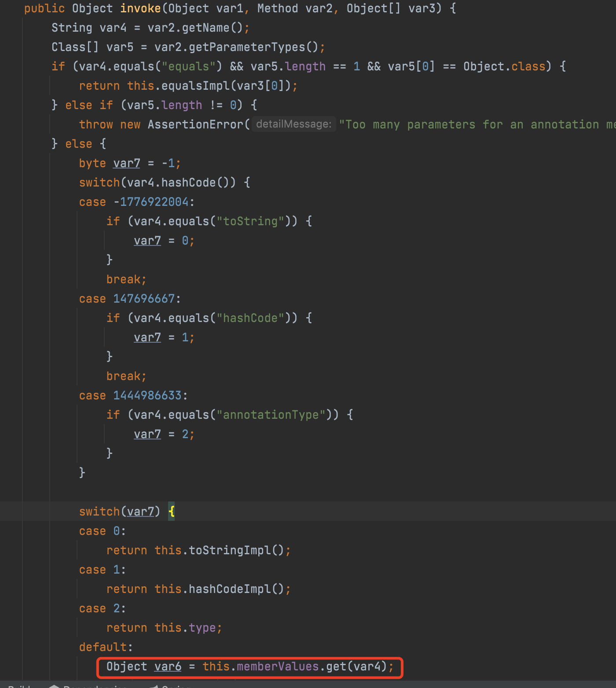Click the "annotationType" string literal

[x=271, y=415]
